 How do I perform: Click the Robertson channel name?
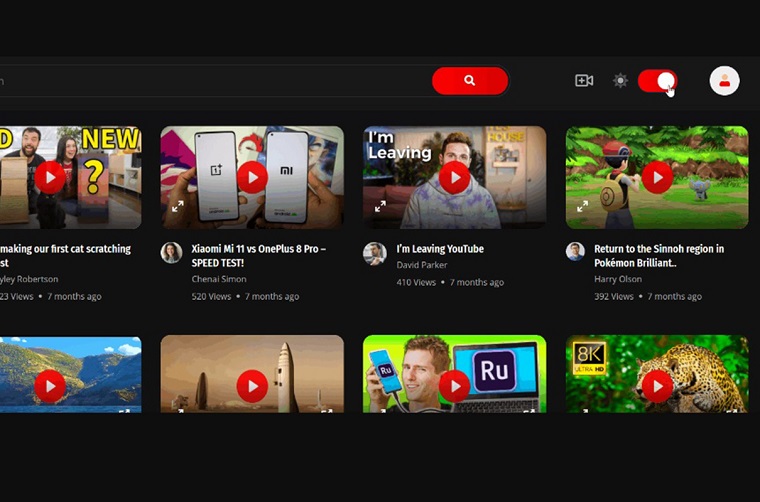(29, 279)
